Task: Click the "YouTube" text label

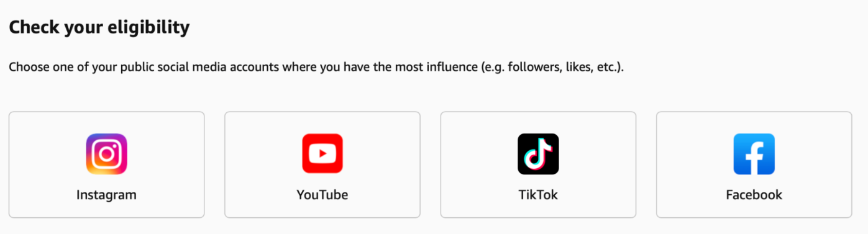Action: [322, 195]
